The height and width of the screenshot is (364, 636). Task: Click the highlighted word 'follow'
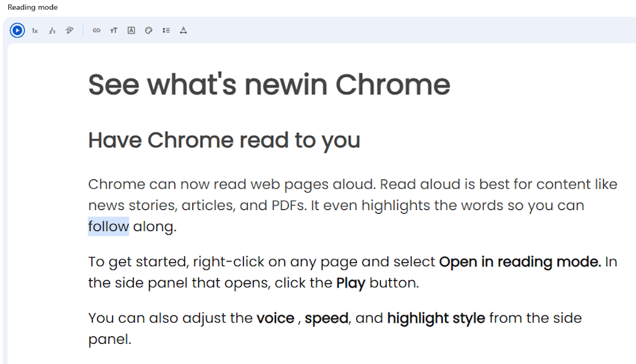click(108, 226)
